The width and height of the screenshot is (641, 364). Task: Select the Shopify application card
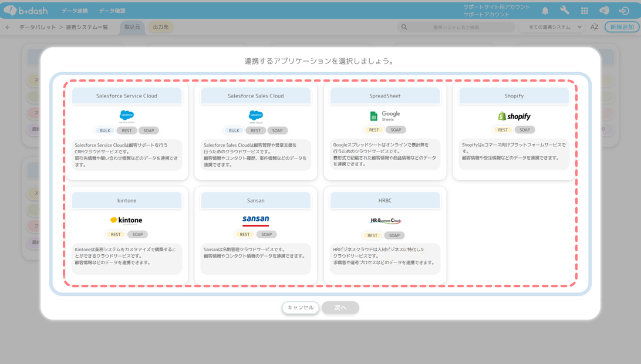[x=514, y=131]
